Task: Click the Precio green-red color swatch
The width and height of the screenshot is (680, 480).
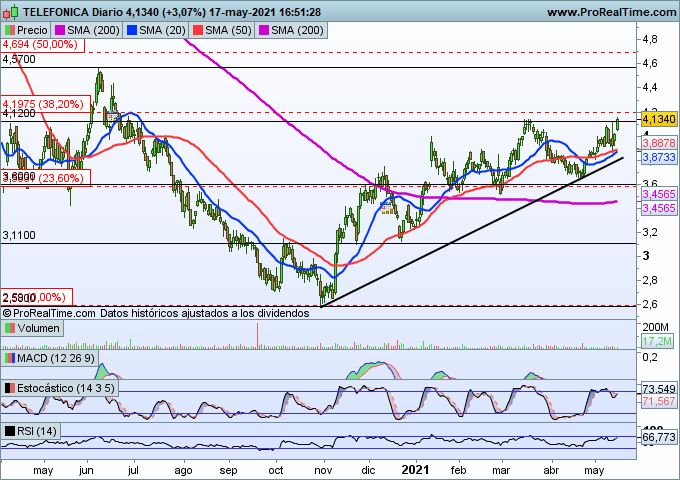Action: point(9,30)
